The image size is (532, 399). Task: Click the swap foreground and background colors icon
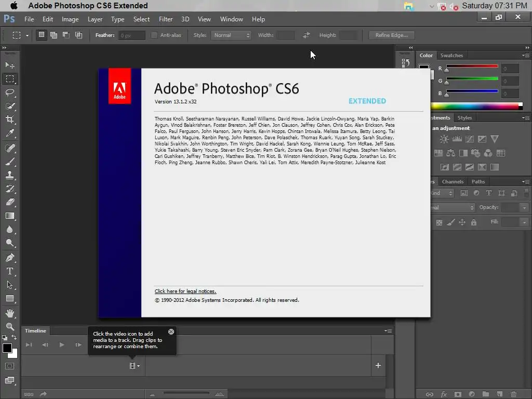click(x=14, y=337)
